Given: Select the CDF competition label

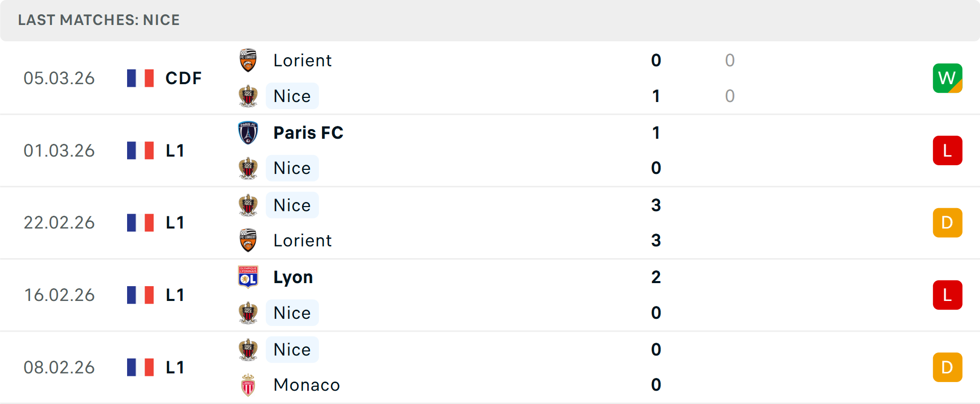Looking at the screenshot, I should (183, 79).
